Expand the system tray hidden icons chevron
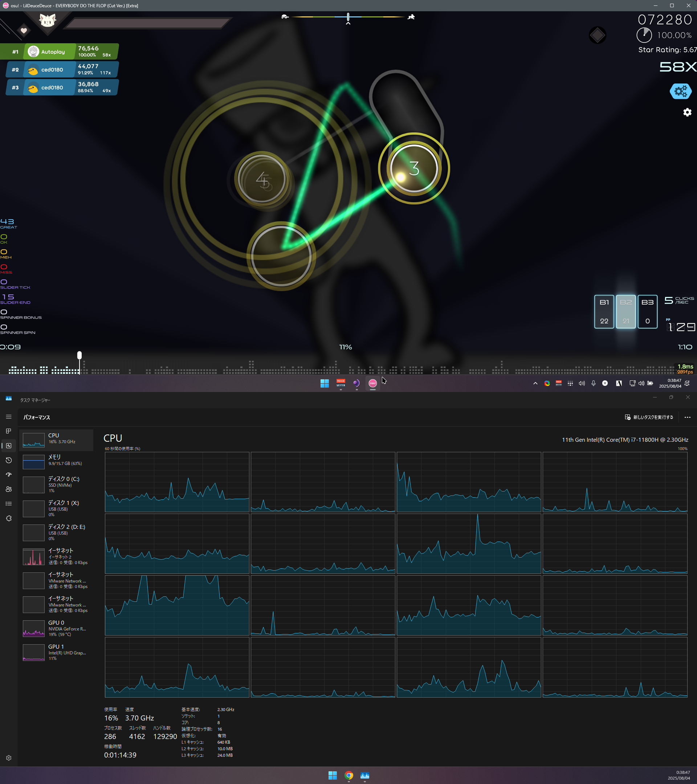Screen dimensions: 697x784 (x=535, y=383)
